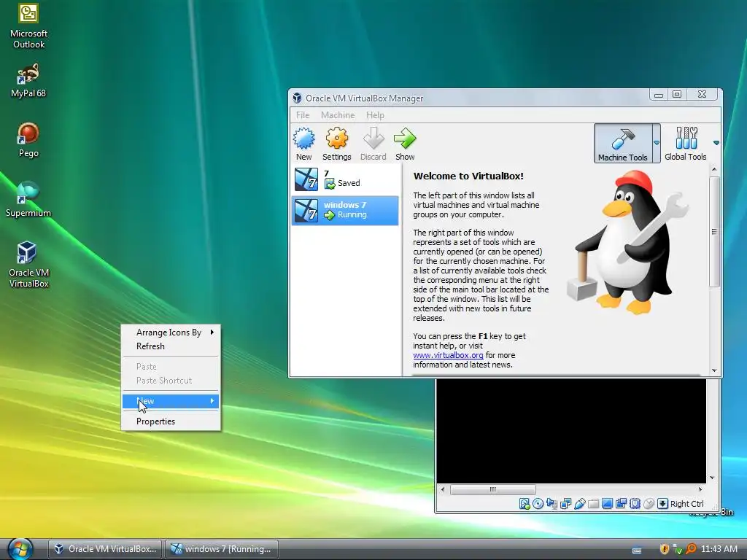Click the 11:43 AM taskbar clock
The width and height of the screenshot is (747, 560).
tap(719, 549)
